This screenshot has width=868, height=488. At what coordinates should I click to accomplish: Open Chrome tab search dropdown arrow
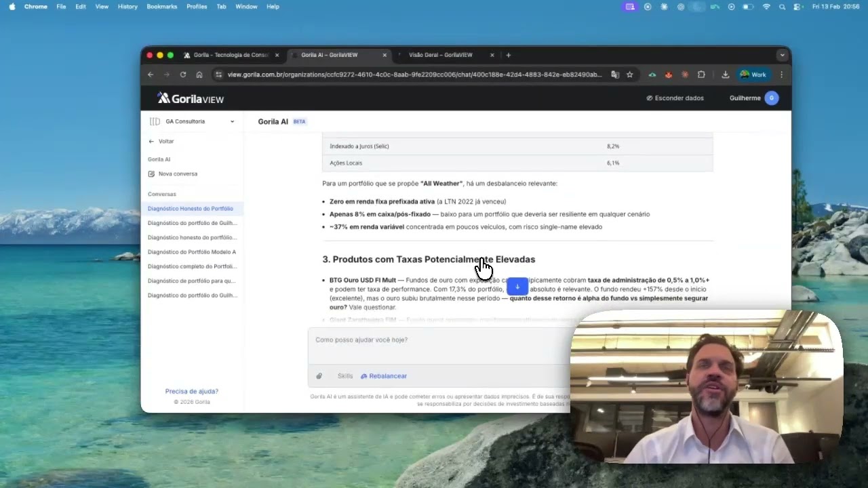[x=782, y=55]
